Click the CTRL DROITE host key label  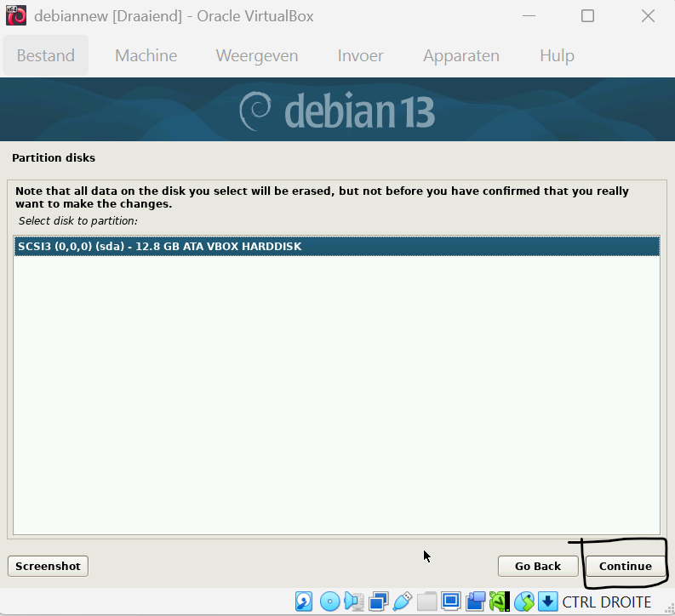(607, 602)
